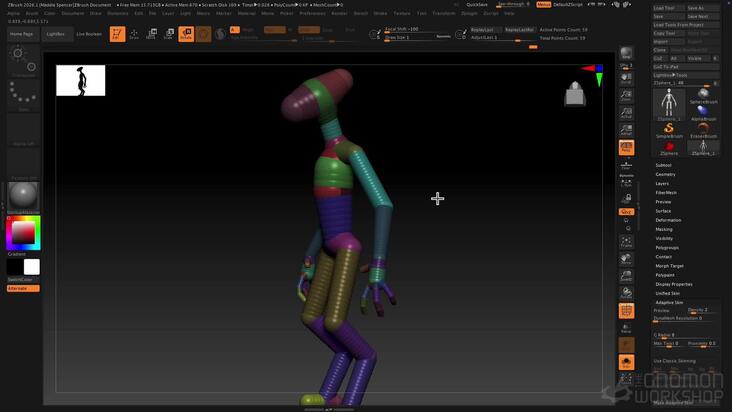The image size is (732, 412).
Task: Click the color picker square
Action: [23, 233]
